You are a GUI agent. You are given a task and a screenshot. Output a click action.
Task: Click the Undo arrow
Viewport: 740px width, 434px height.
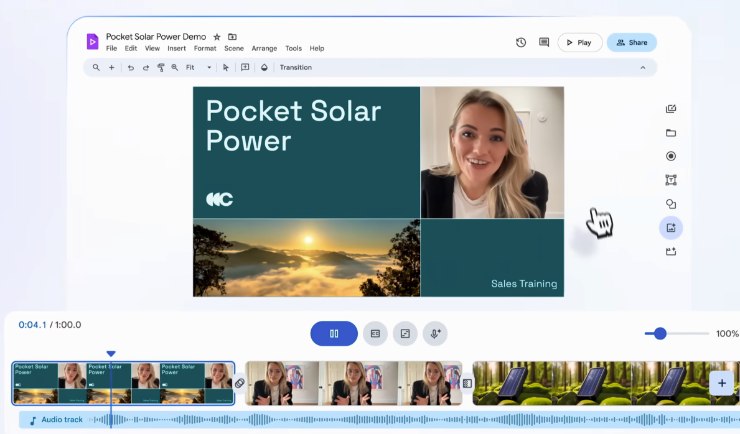click(131, 67)
